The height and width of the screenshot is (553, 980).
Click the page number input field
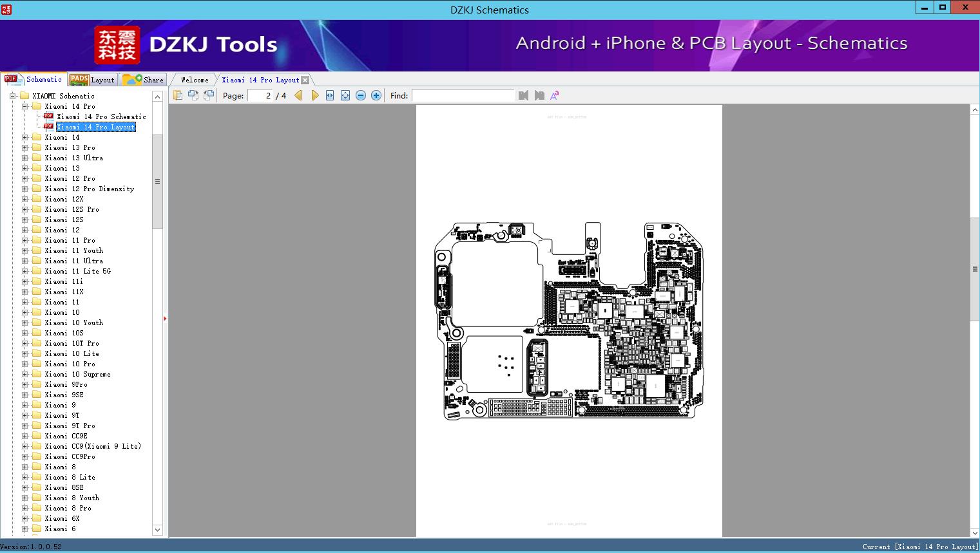(260, 95)
